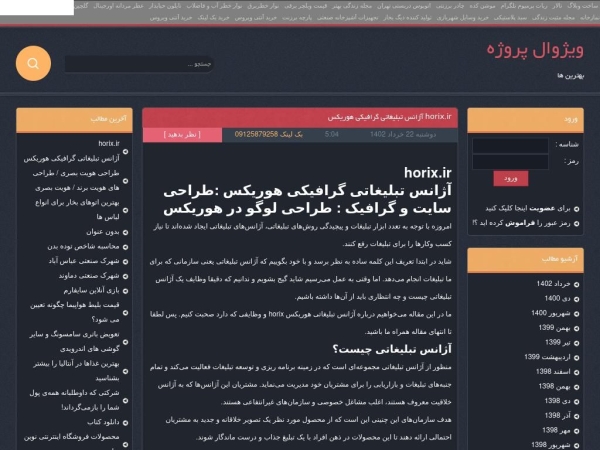Open archive month بهمن 1399
The image size is (600, 450).
(x=554, y=328)
